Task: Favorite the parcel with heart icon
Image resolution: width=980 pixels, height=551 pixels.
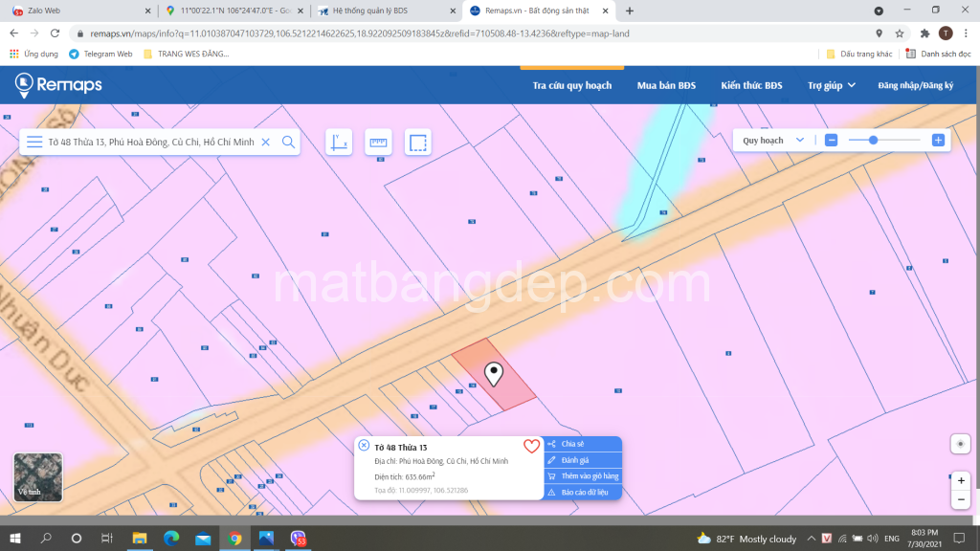Action: coord(531,446)
